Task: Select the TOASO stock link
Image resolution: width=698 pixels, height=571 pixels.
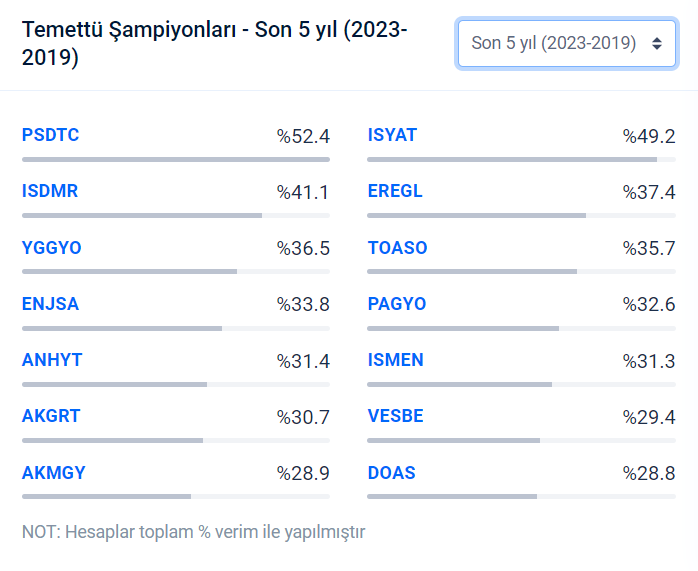Action: 397,248
